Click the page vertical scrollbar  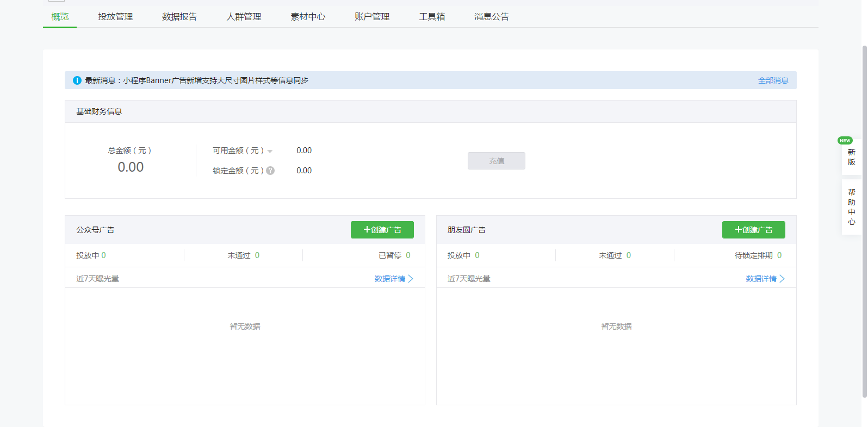click(864, 222)
